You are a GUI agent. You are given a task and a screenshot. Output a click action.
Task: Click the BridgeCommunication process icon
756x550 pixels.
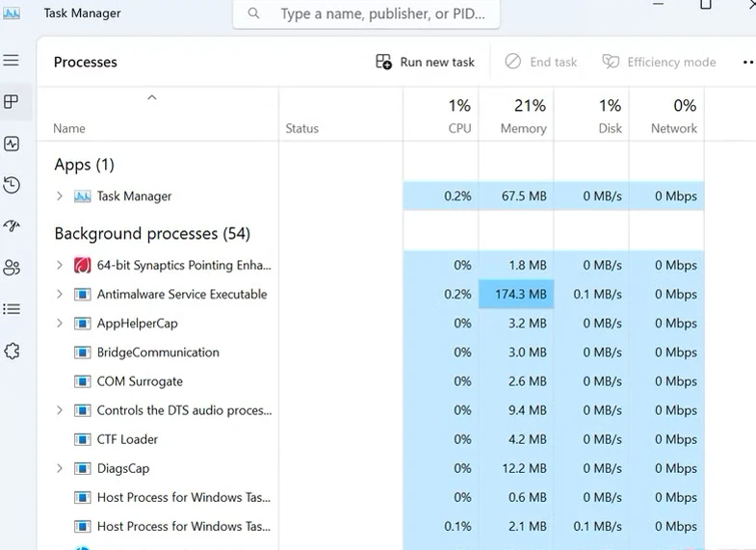[83, 353]
